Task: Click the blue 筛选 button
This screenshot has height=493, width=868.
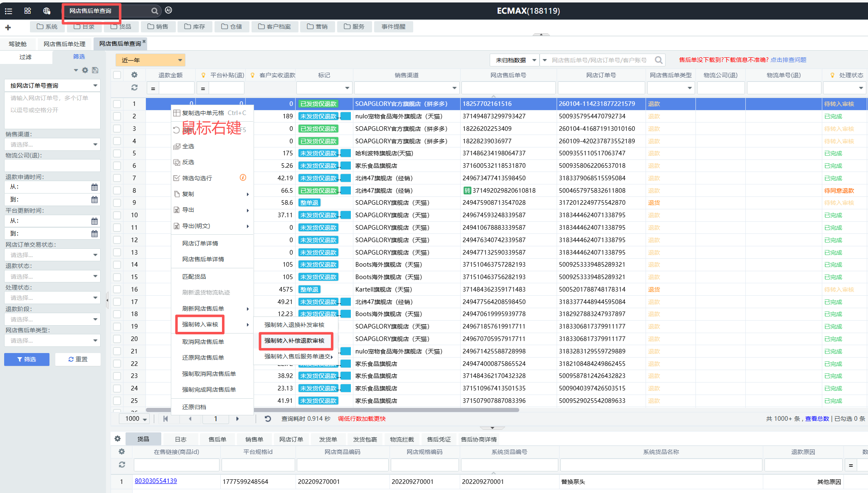Action: 27,359
